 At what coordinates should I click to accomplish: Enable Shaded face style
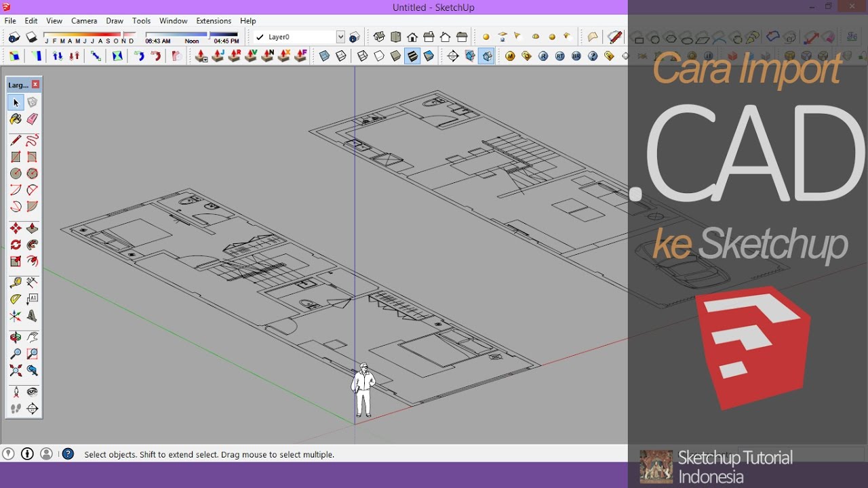click(x=396, y=56)
